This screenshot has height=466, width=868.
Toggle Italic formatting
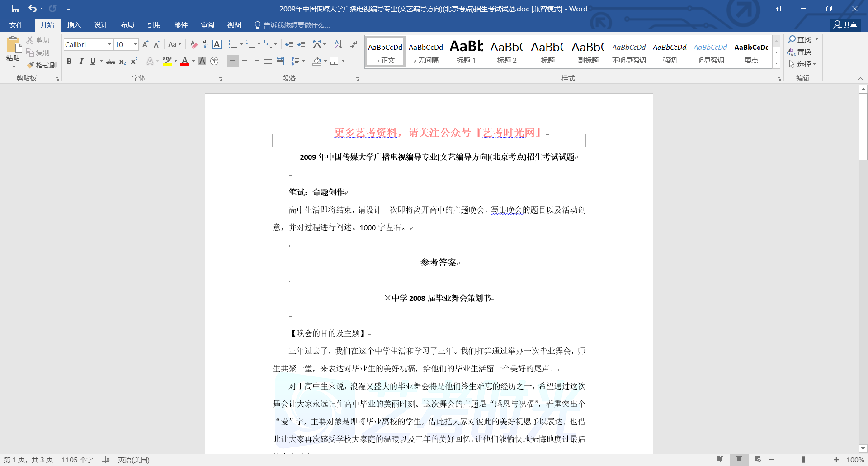81,61
